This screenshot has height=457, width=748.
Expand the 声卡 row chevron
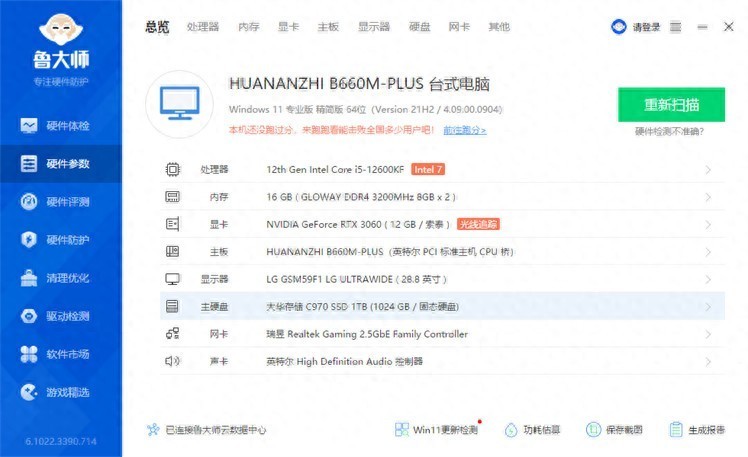[708, 362]
